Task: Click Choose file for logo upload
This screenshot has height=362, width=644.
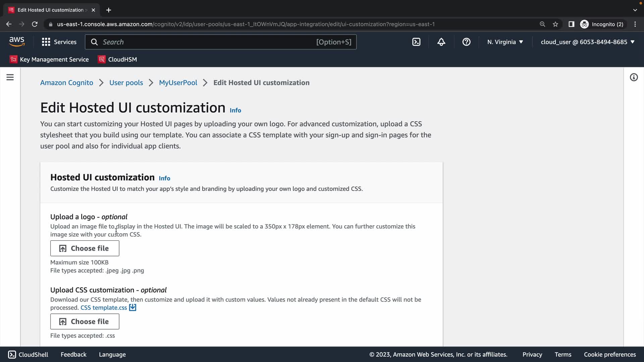Action: 85,248
